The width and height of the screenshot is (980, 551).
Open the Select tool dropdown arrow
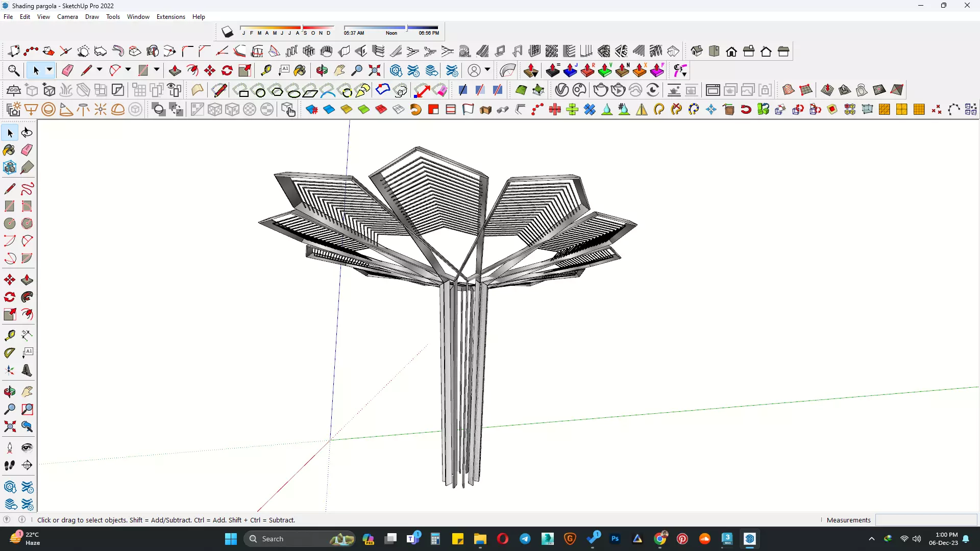click(x=50, y=70)
